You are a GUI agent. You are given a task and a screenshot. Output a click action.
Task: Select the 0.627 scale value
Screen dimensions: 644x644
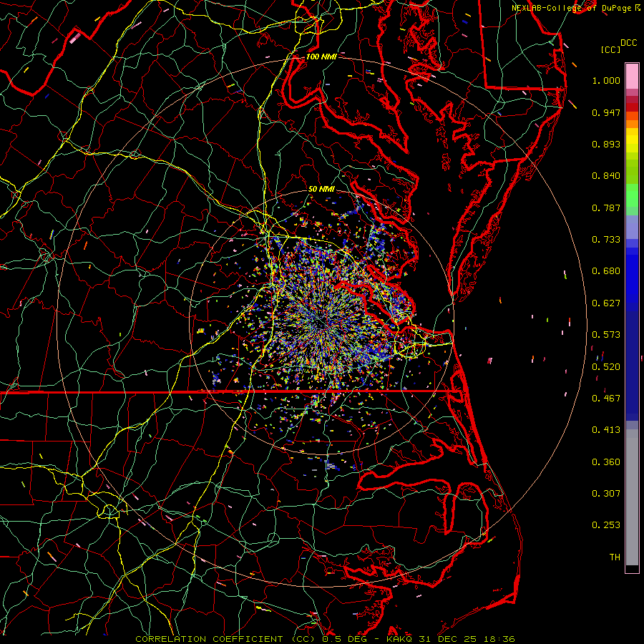606,303
